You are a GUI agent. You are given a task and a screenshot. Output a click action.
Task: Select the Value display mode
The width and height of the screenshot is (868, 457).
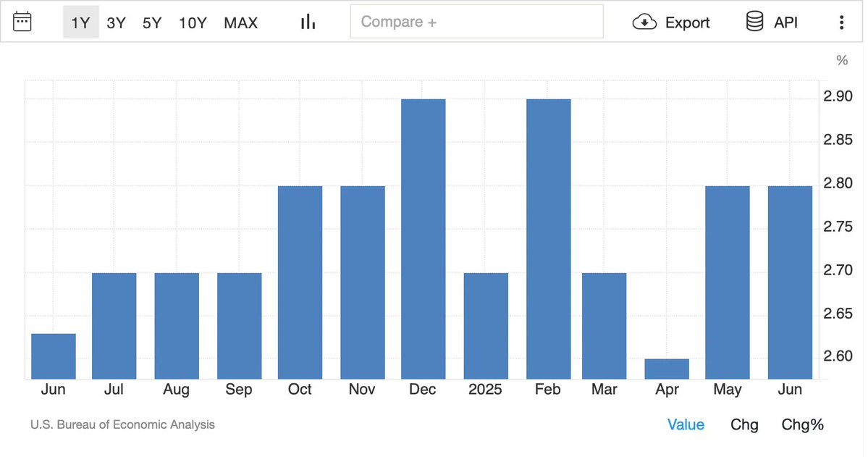coord(686,425)
